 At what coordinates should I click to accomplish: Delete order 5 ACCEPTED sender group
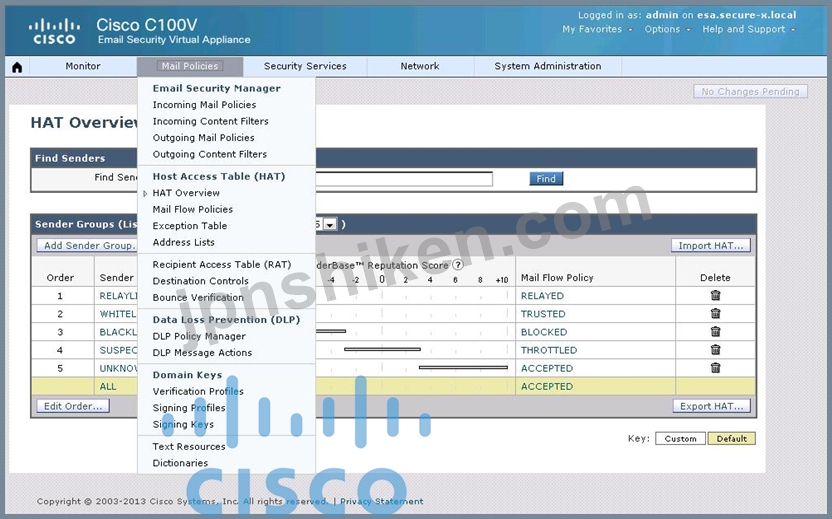[x=715, y=368]
